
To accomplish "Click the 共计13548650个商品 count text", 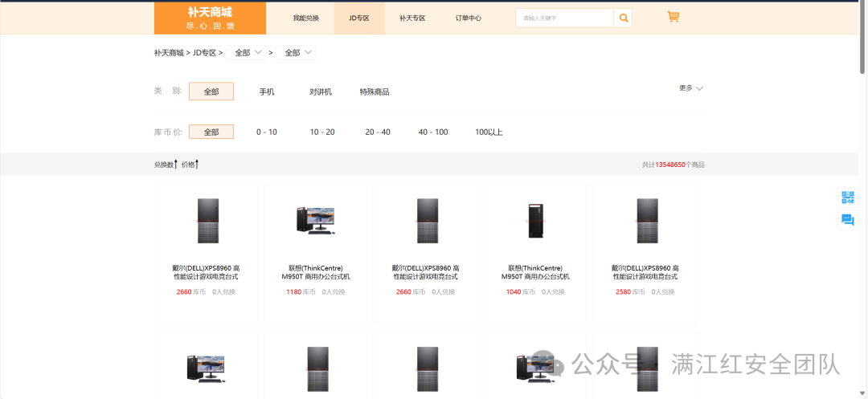I will coord(674,165).
